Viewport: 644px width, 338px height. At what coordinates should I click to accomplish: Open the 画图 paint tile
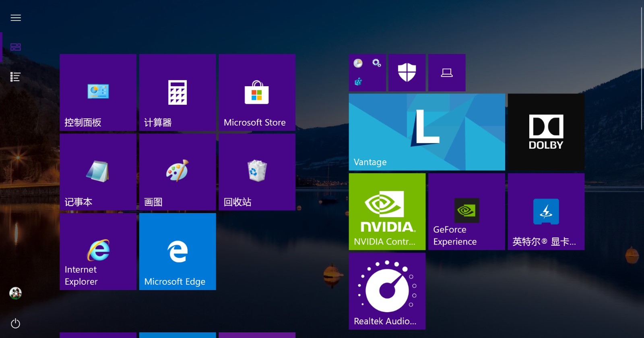(x=178, y=172)
